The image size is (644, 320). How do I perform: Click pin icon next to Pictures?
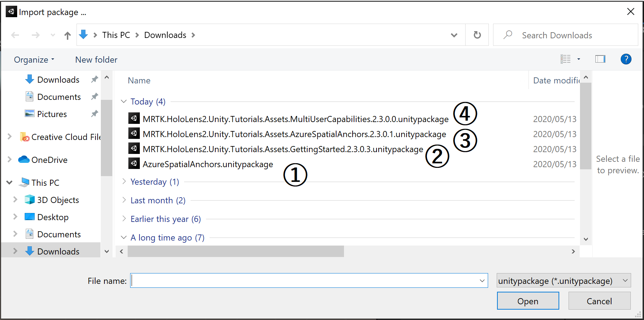(94, 113)
